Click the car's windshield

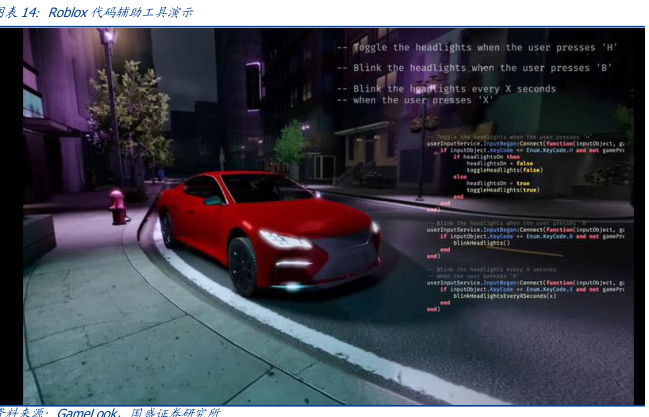264,189
